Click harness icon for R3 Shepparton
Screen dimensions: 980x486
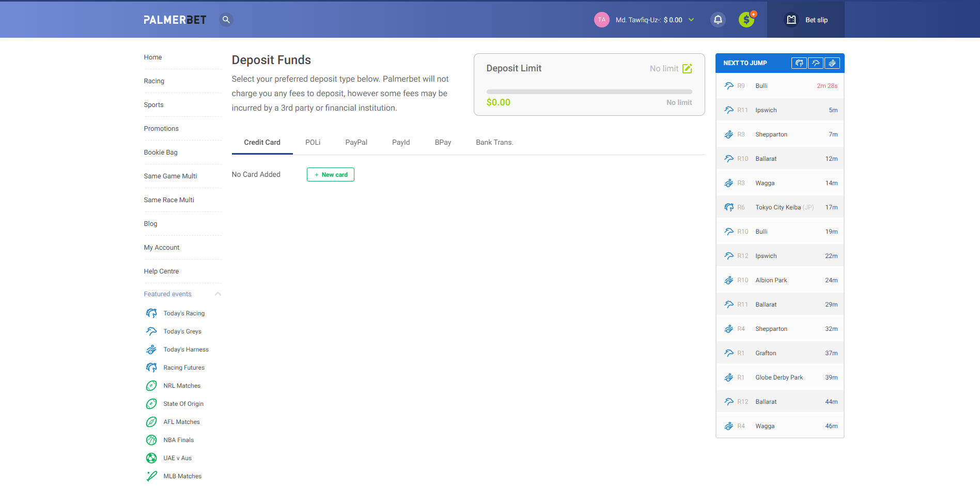click(729, 134)
